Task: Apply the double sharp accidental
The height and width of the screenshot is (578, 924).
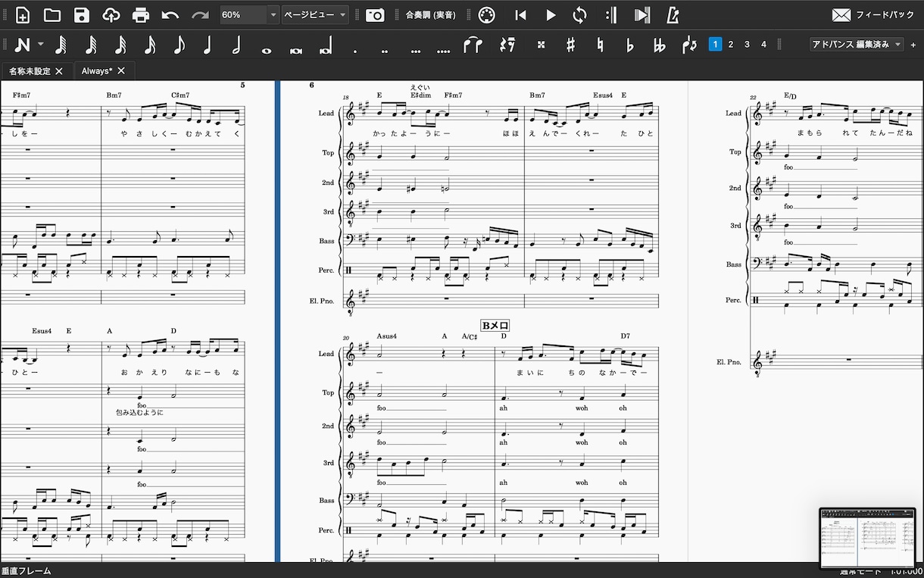Action: [x=541, y=45]
